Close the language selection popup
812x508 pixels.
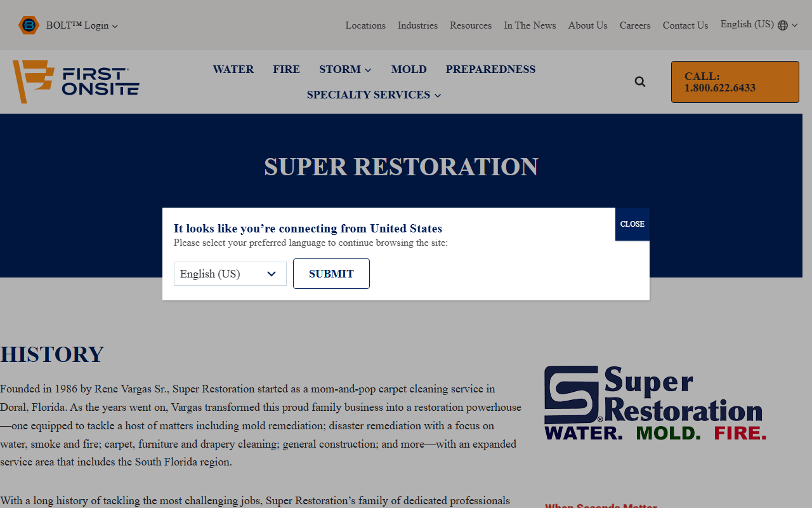tap(632, 224)
